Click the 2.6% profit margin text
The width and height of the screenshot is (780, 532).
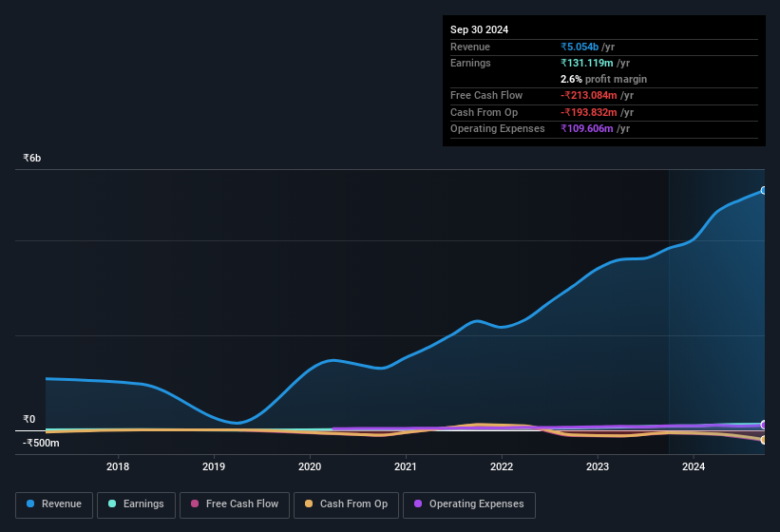pos(603,79)
